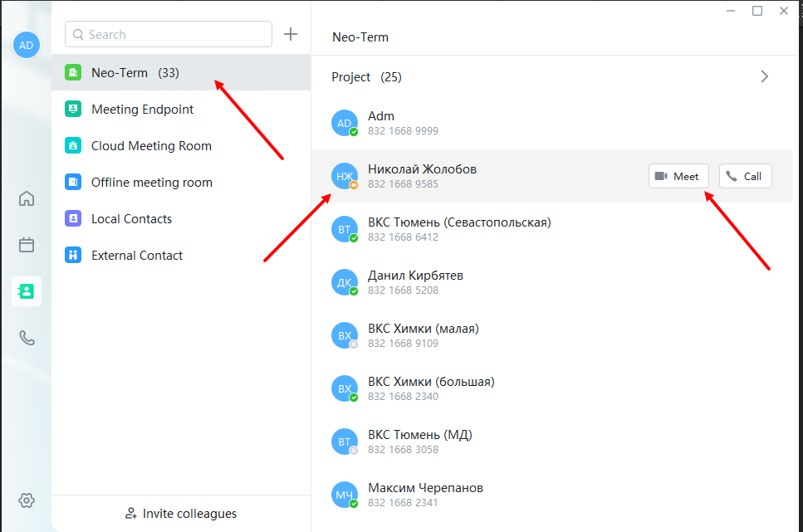
Task: Select the Contacts icon in the sidebar
Action: [x=27, y=291]
